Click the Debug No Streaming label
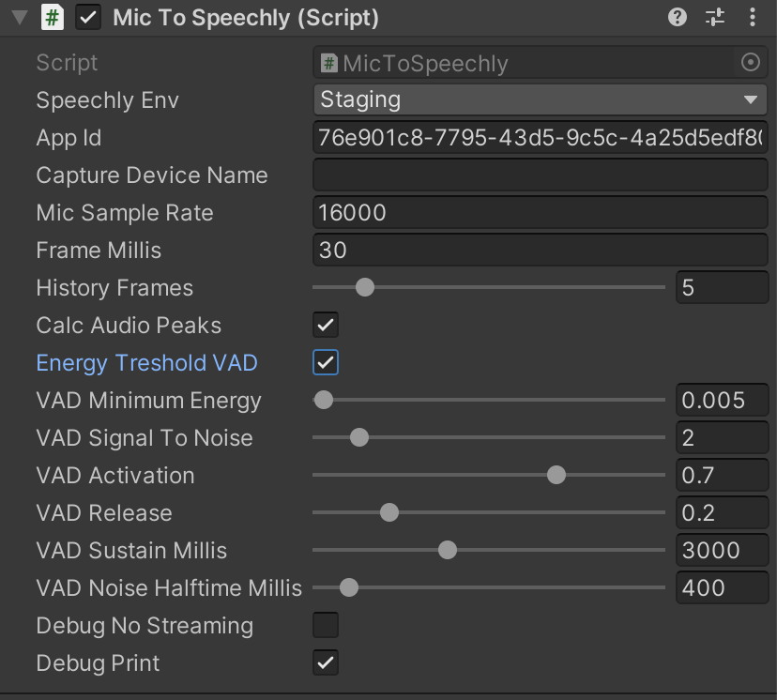This screenshot has width=777, height=700. click(145, 626)
